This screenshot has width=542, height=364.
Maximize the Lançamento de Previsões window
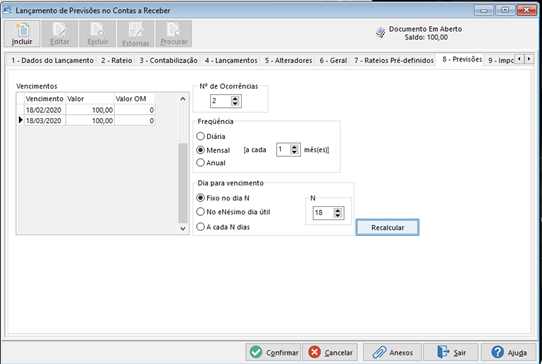click(x=505, y=10)
